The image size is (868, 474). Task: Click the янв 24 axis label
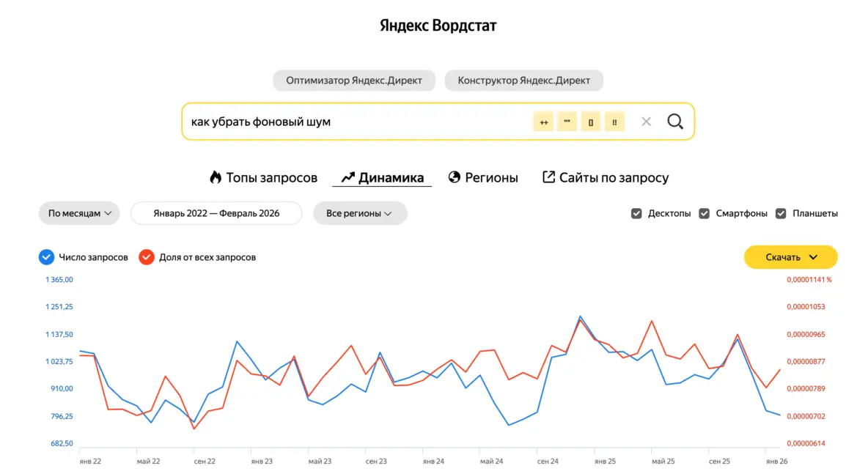click(x=433, y=462)
